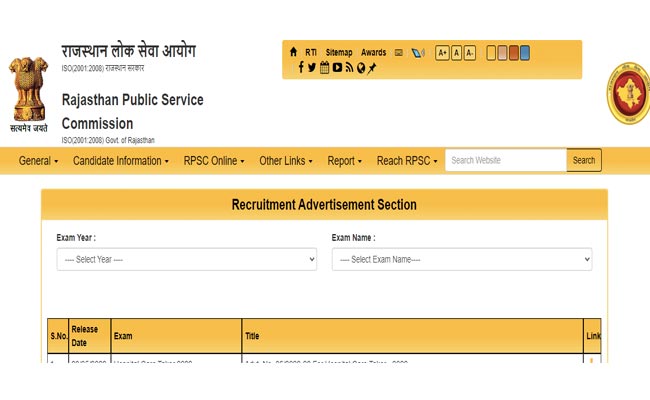The width and height of the screenshot is (650, 400).
Task: Click the email envelope icon
Action: coord(399,52)
